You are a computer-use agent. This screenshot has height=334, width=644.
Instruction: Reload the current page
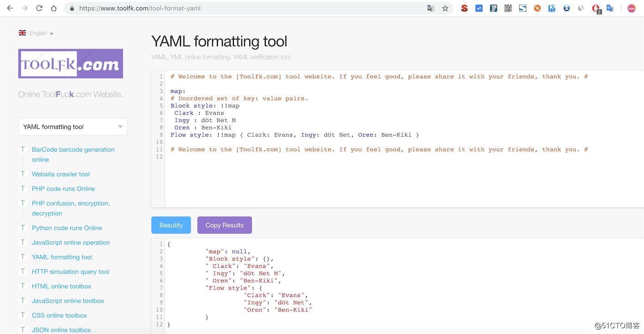tap(39, 8)
